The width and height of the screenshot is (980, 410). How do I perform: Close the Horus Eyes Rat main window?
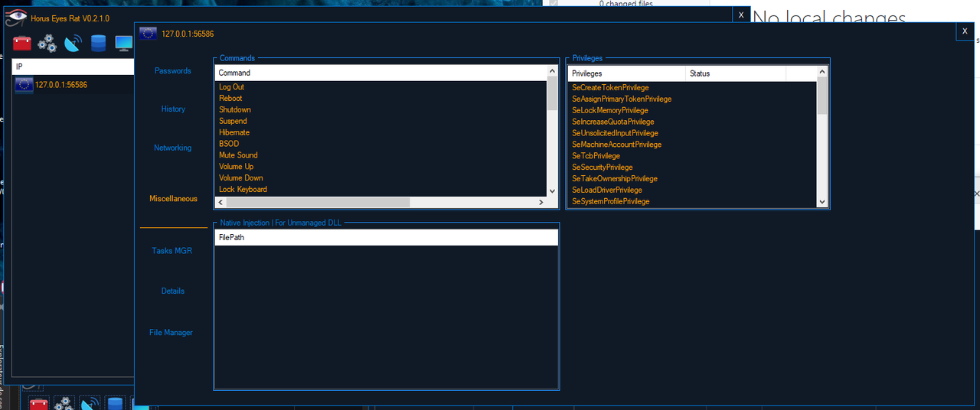tap(740, 15)
